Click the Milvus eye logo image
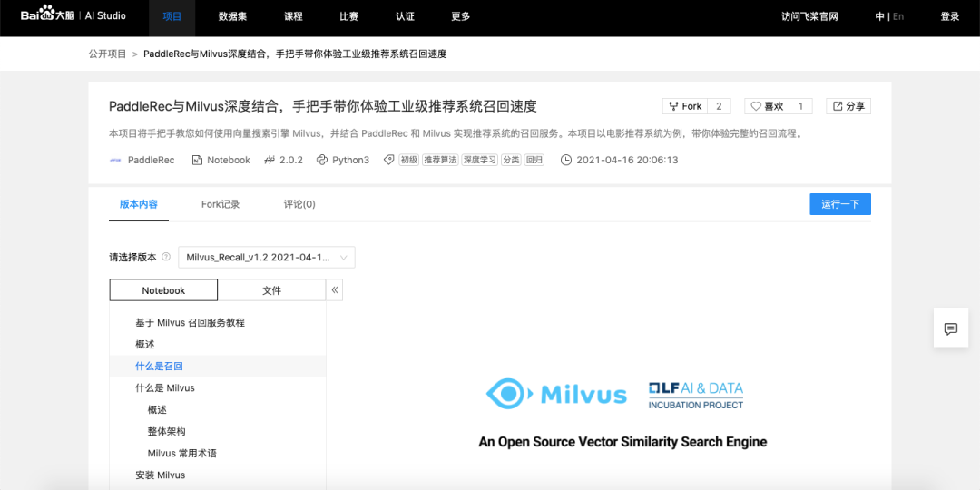Screen dimensions: 980x490 (509, 393)
